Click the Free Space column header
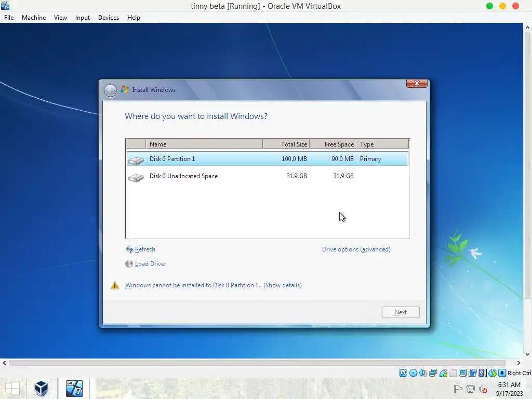This screenshot has height=399, width=532. click(x=333, y=144)
